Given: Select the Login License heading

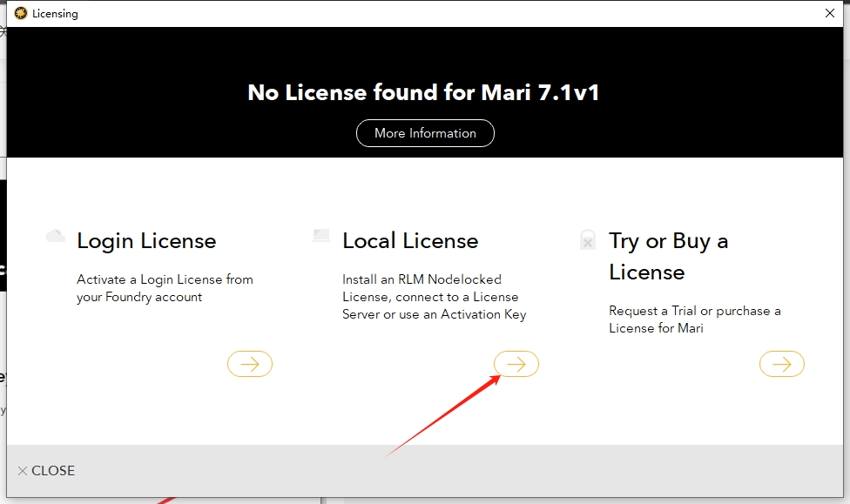Looking at the screenshot, I should click(x=146, y=241).
